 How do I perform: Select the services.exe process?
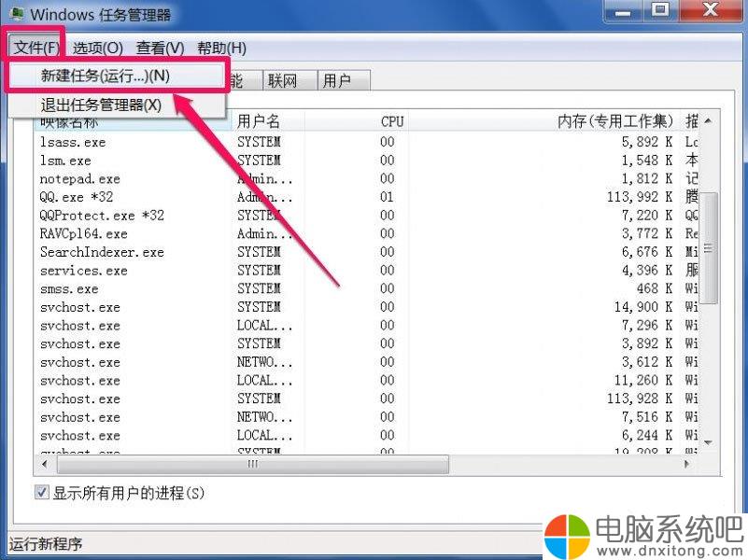click(x=367, y=271)
